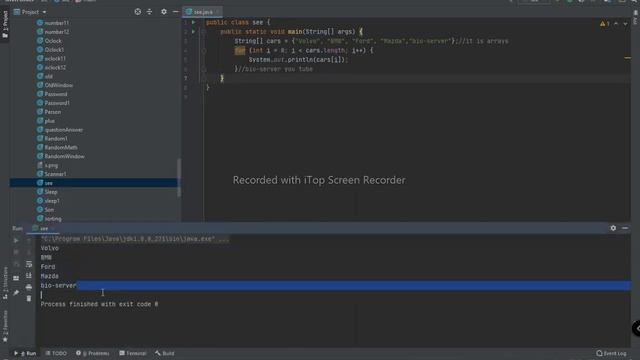The image size is (640, 360).
Task: Click the up-stack-trace arrow in Run panel
Action: click(29, 240)
